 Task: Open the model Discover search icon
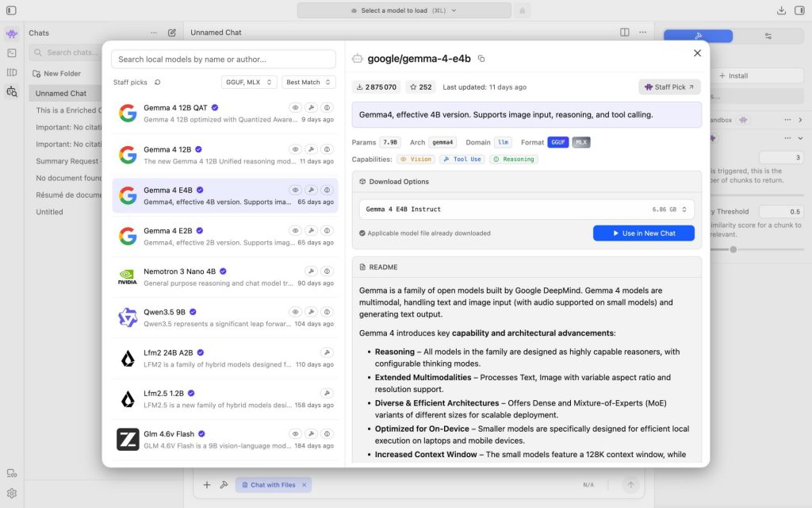tap(12, 92)
